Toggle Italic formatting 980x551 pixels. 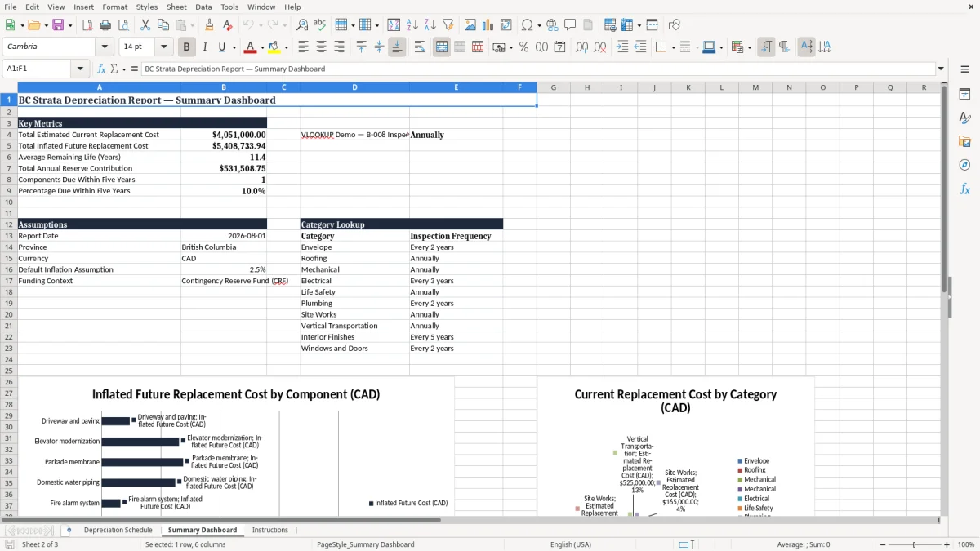pos(205,47)
